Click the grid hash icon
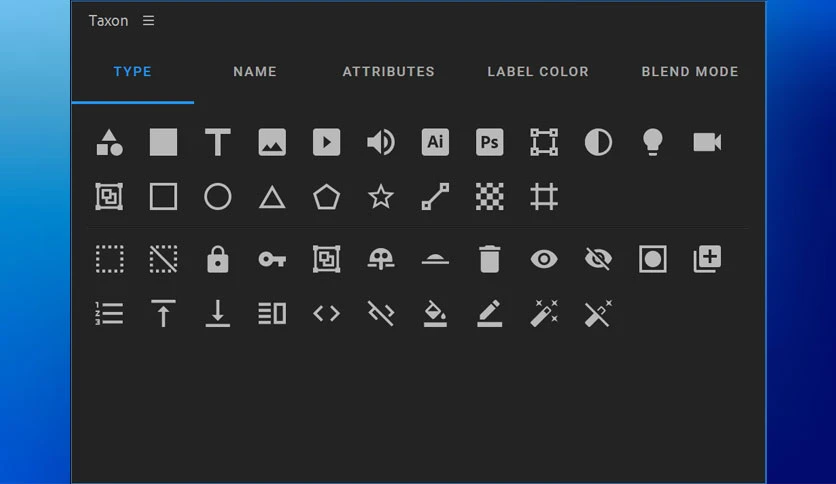 point(544,197)
